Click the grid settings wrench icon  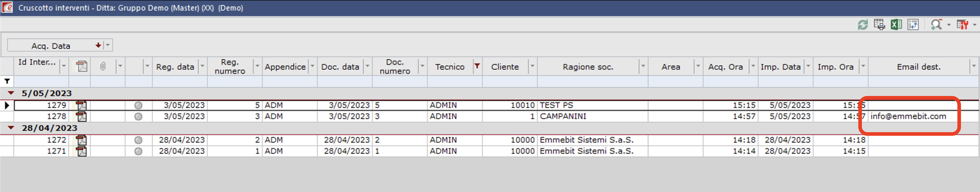pos(962,25)
